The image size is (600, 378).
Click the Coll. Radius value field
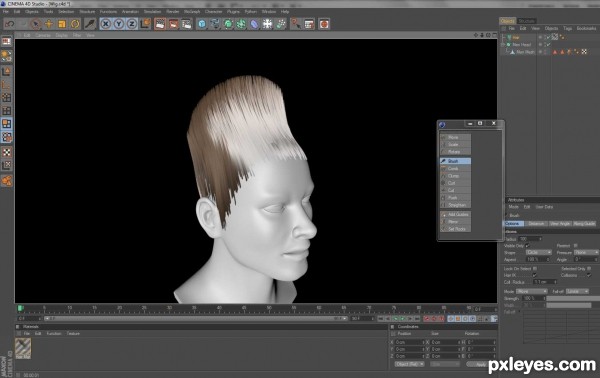(545, 282)
